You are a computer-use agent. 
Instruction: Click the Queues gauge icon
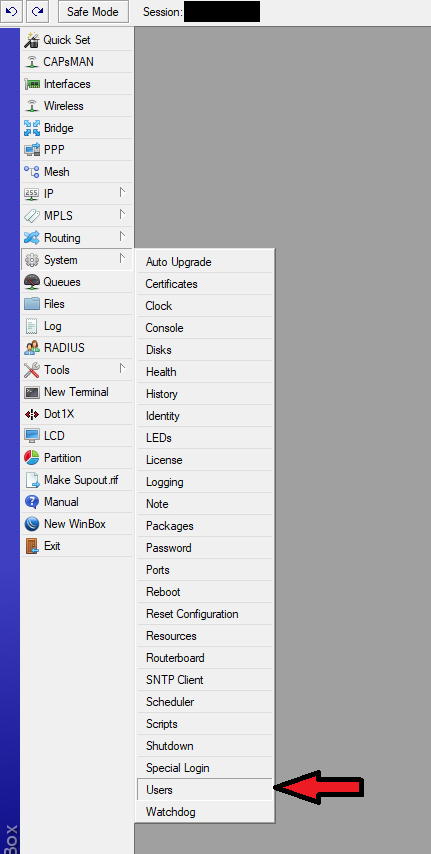[x=32, y=282]
